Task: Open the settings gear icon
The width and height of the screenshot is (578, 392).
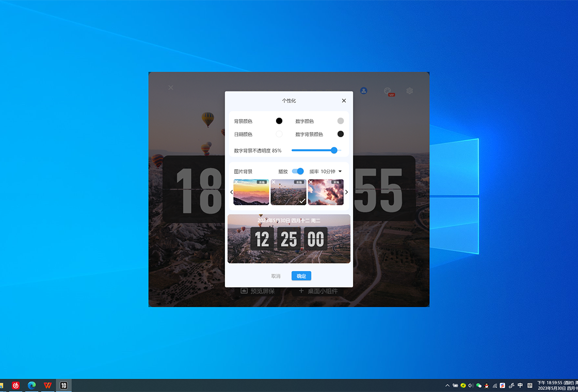Action: [x=409, y=91]
